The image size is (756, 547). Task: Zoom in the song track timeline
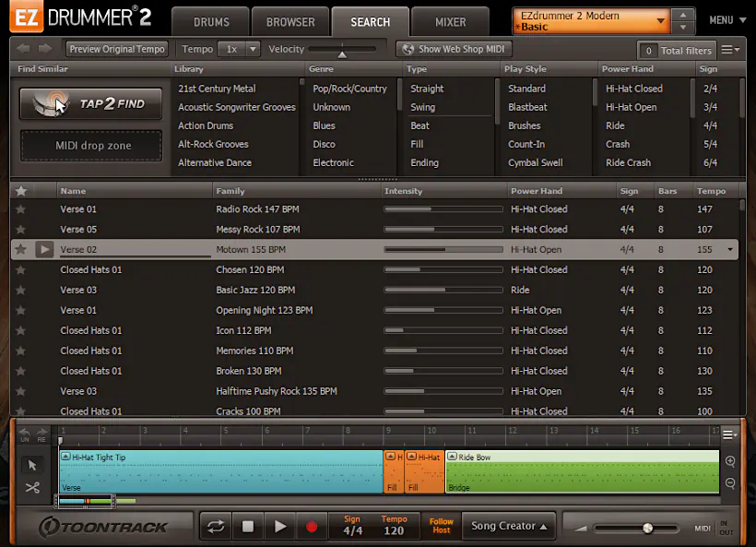point(730,461)
